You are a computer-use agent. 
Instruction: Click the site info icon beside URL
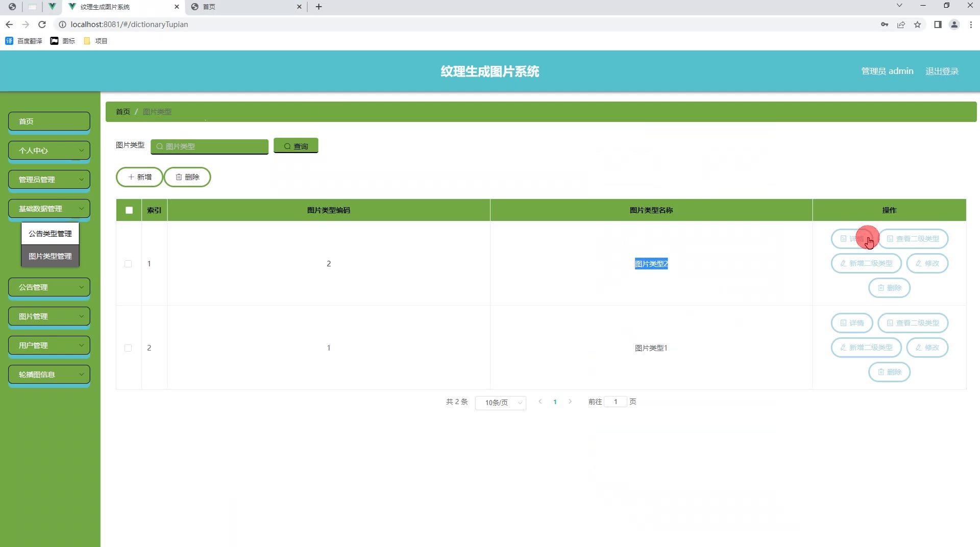point(62,24)
